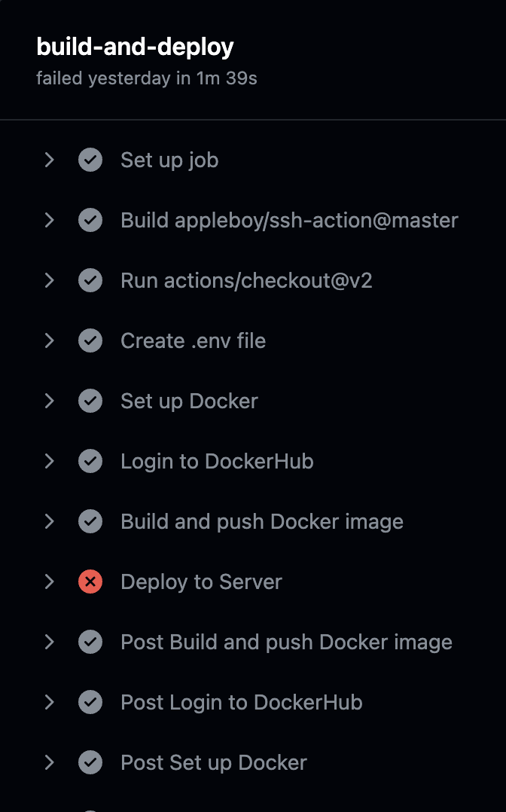Viewport: 506px width, 812px height.
Task: Click the build-and-deploy job title
Action: (x=136, y=47)
